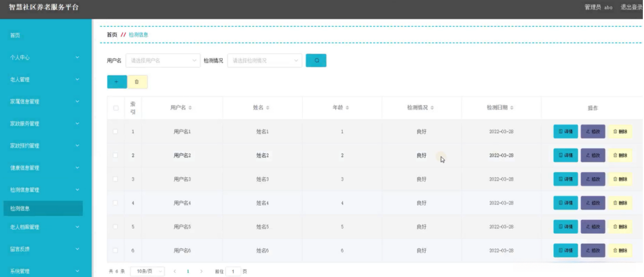The height and width of the screenshot is (277, 644).
Task: Click 删除 for 用户名5
Action: (620, 226)
